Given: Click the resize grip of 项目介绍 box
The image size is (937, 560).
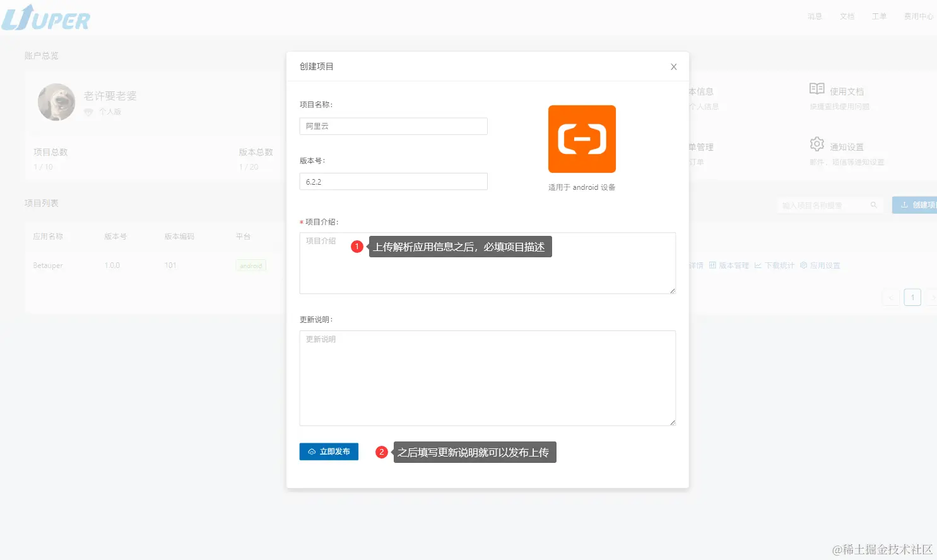Looking at the screenshot, I should pyautogui.click(x=672, y=291).
